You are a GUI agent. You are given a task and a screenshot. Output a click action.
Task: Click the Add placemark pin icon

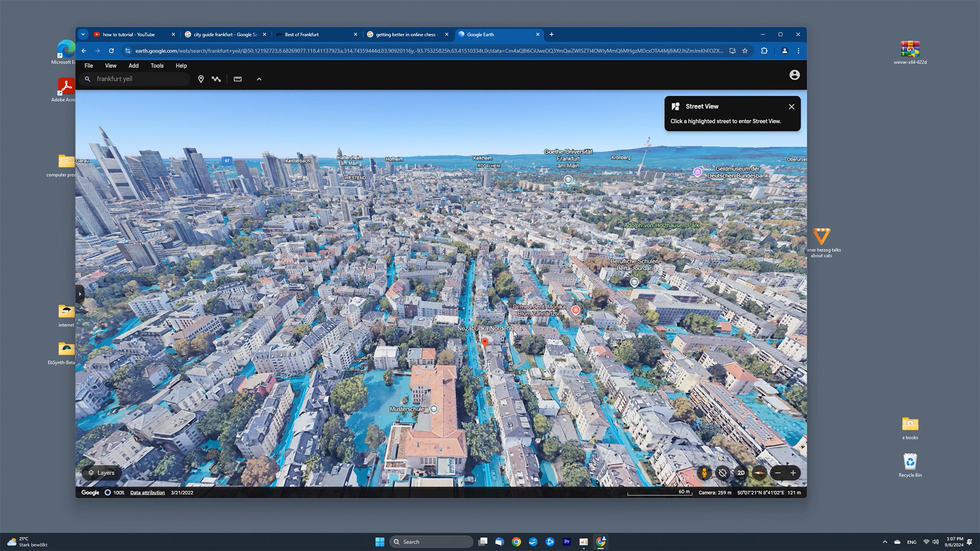201,79
